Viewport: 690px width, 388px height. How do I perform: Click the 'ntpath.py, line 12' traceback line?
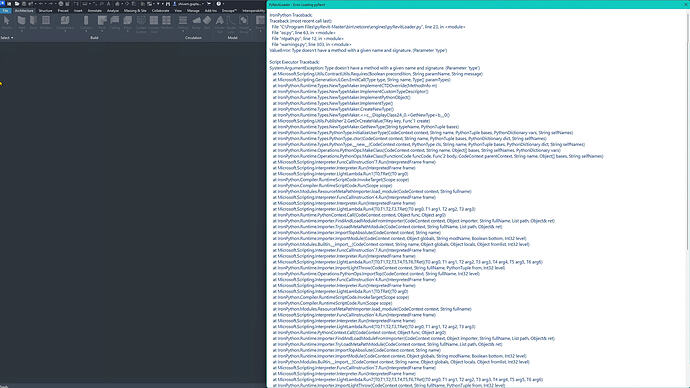coord(307,39)
